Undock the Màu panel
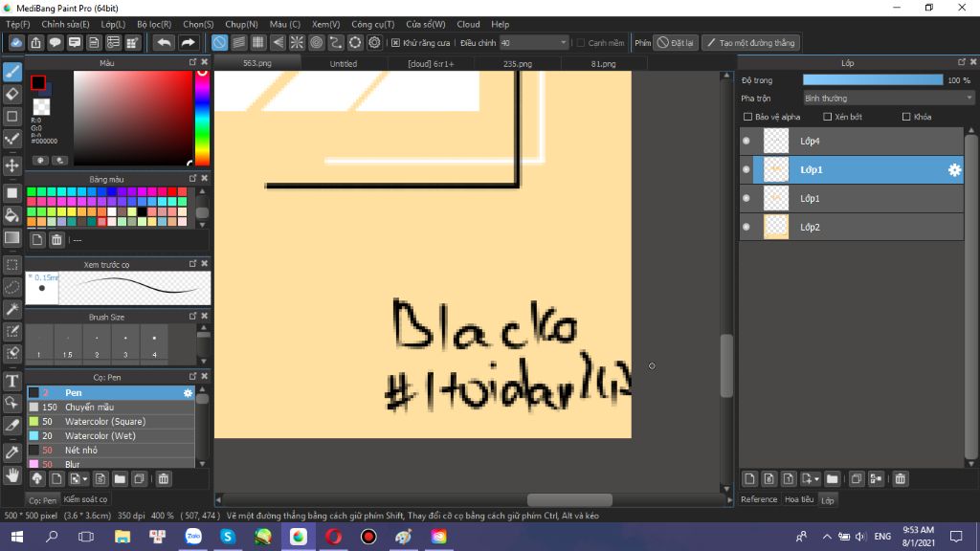Screen dimensions: 980x551 (192, 62)
